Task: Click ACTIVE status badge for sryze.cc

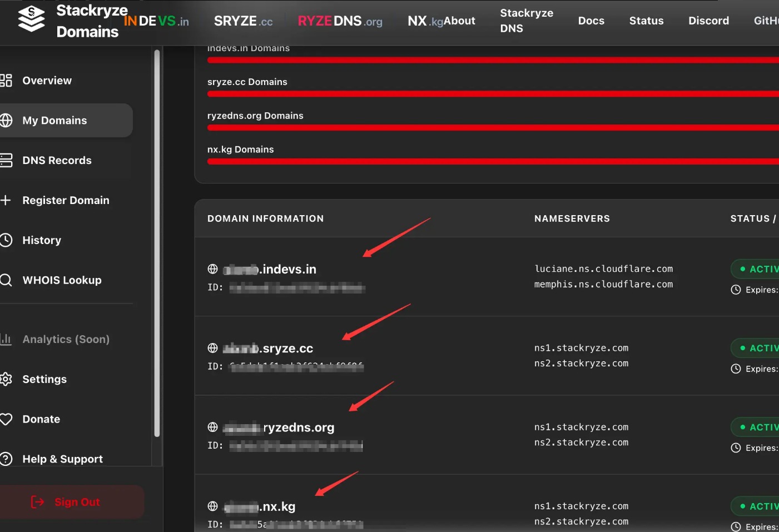Action: coord(755,348)
